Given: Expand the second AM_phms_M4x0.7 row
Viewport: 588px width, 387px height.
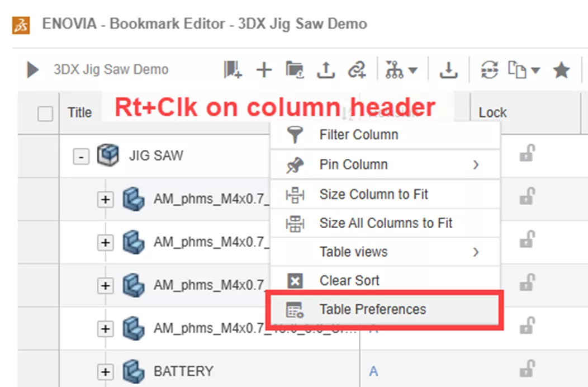Looking at the screenshot, I should (x=106, y=243).
